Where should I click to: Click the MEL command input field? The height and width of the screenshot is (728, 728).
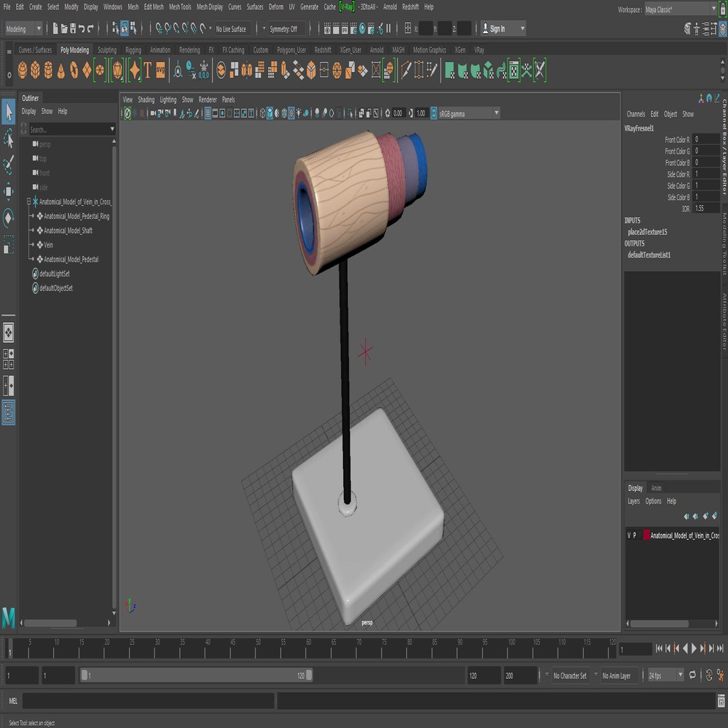(148, 700)
